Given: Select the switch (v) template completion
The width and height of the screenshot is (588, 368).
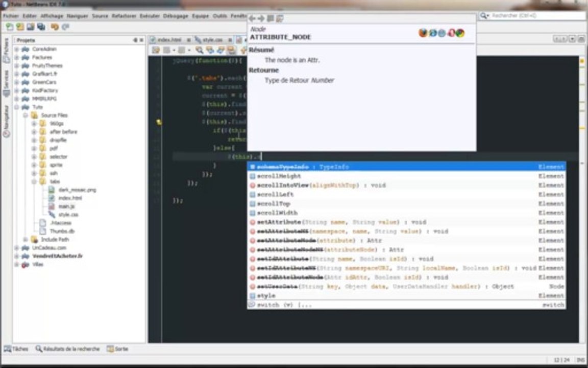Looking at the screenshot, I should 406,305.
